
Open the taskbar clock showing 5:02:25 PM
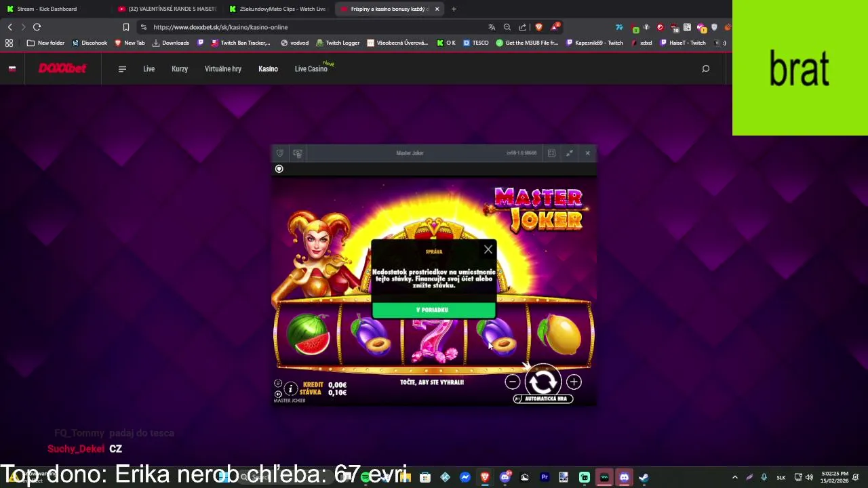(x=835, y=477)
